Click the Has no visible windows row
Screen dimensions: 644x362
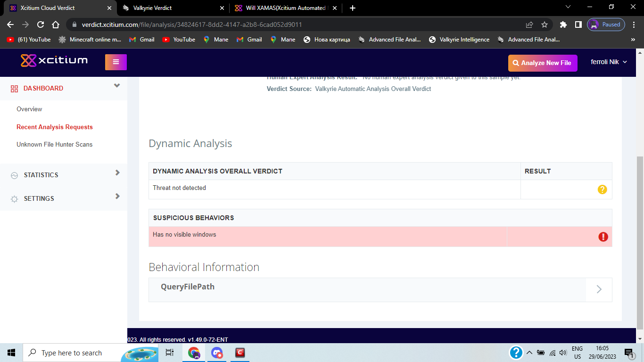click(380, 237)
